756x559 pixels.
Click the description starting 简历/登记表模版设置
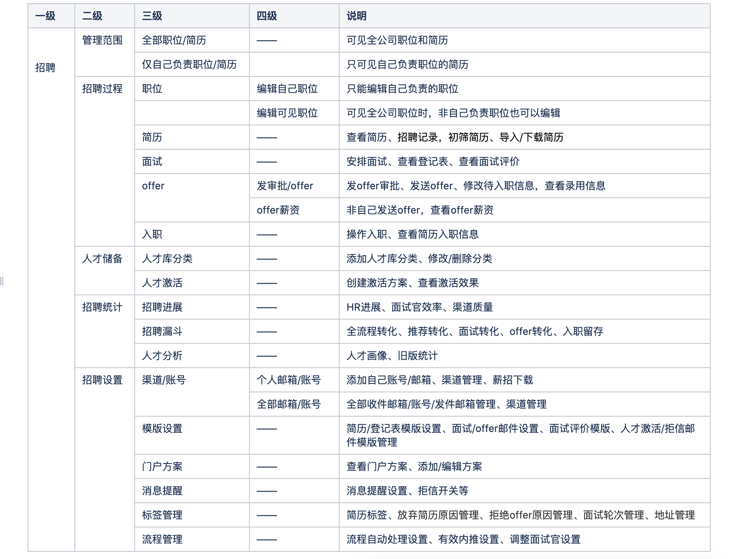point(521,435)
